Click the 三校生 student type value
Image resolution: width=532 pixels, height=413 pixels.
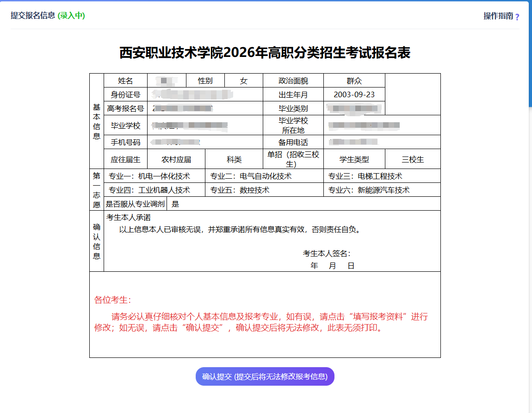pyautogui.click(x=413, y=159)
